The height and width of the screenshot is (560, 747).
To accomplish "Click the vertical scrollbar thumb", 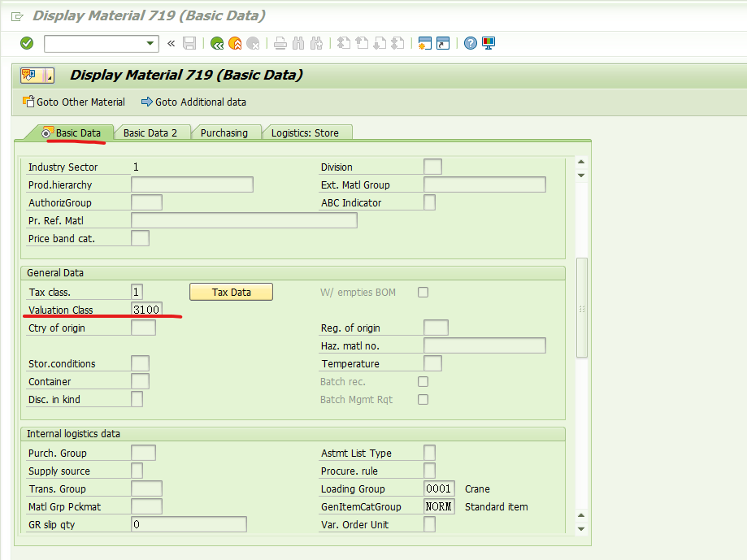I will (582, 307).
